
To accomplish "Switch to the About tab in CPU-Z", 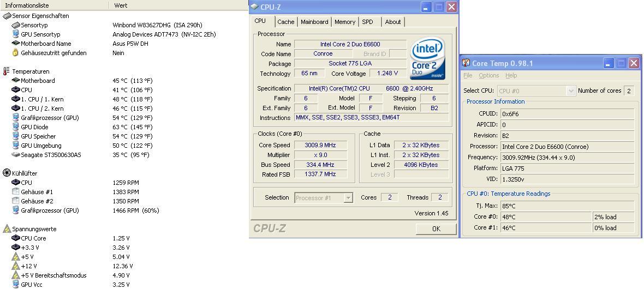I will pos(393,22).
